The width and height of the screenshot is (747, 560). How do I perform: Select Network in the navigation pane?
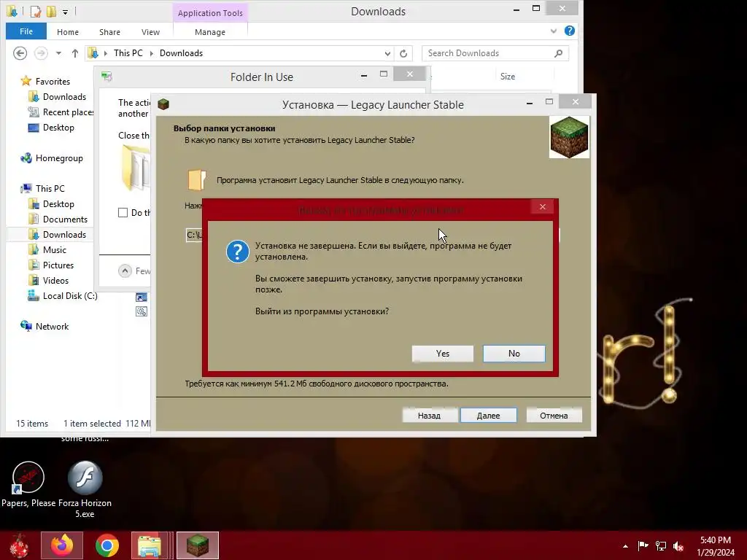point(52,326)
